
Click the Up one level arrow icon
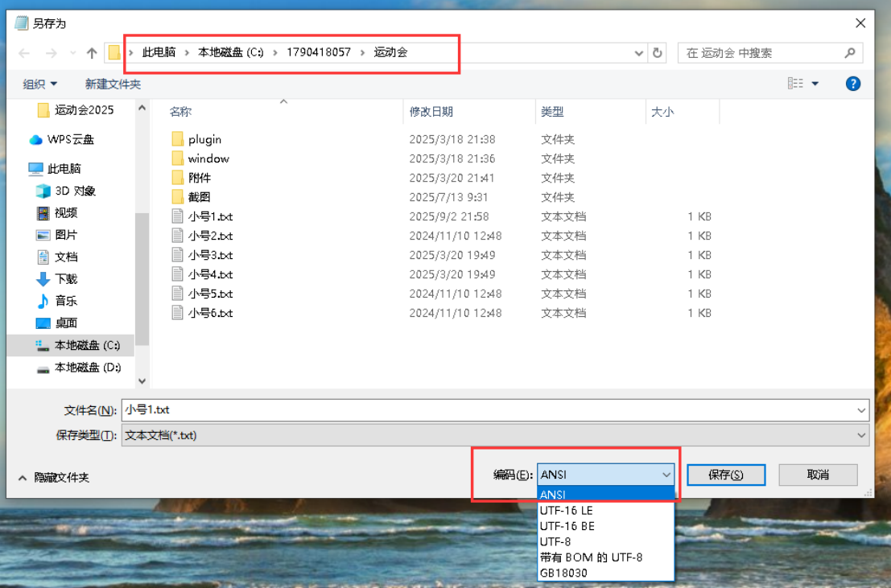pos(92,53)
